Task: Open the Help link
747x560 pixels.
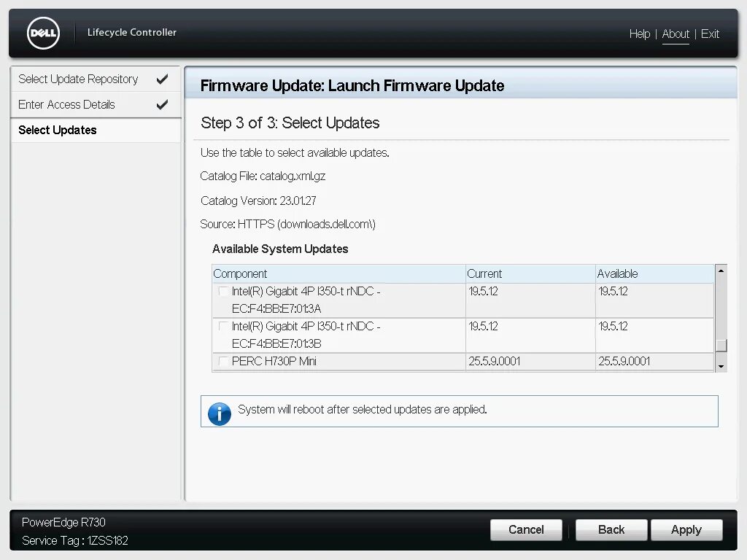Action: pos(639,34)
